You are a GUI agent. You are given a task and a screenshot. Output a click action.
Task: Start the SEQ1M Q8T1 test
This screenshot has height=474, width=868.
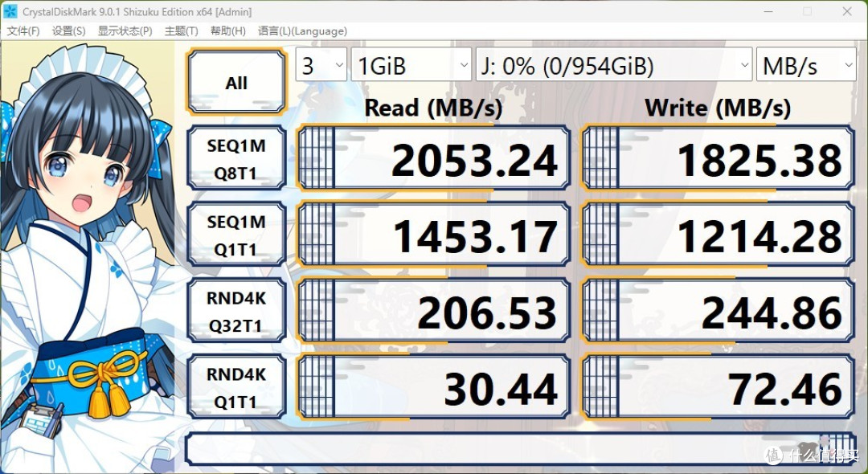236,159
